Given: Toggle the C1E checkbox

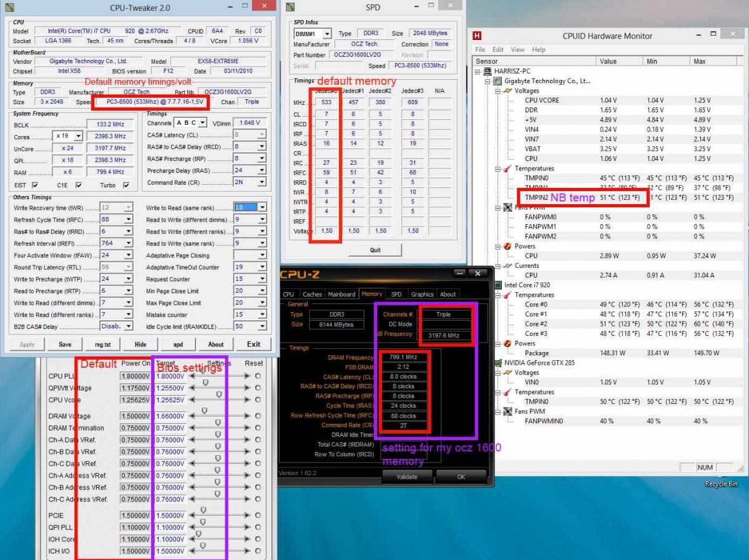Looking at the screenshot, I should click(79, 185).
